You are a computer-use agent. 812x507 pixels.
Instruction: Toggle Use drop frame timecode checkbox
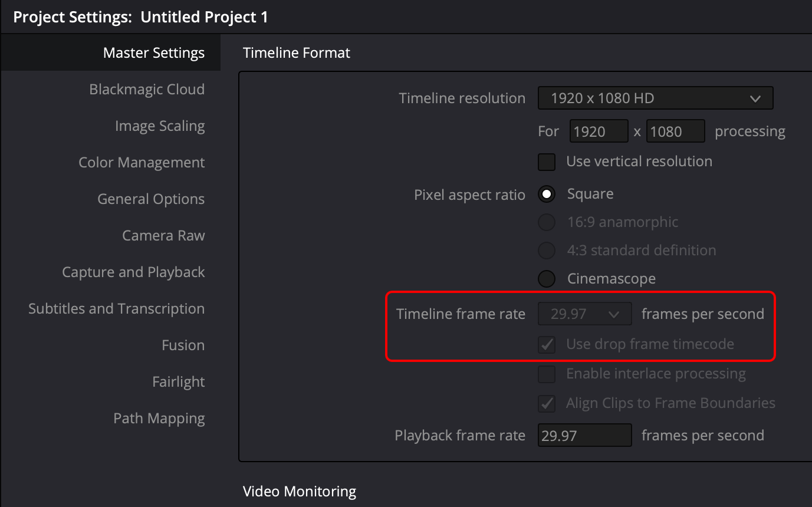pos(547,344)
